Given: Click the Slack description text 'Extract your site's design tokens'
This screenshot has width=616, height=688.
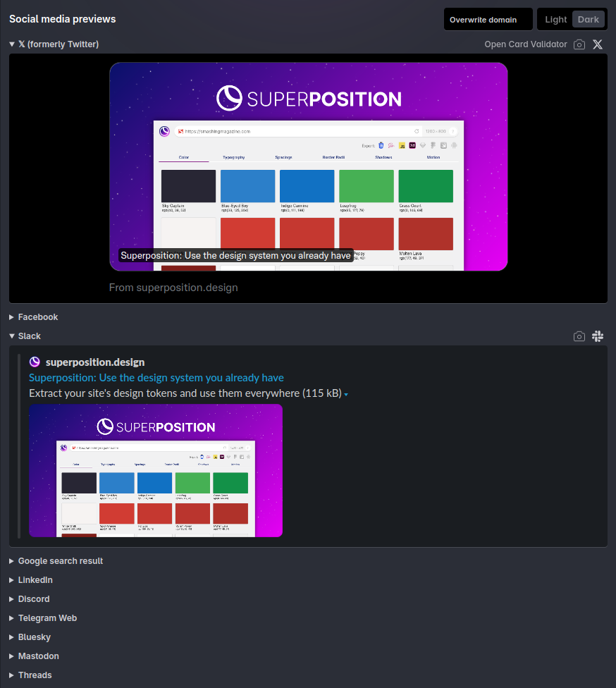Looking at the screenshot, I should tap(185, 393).
